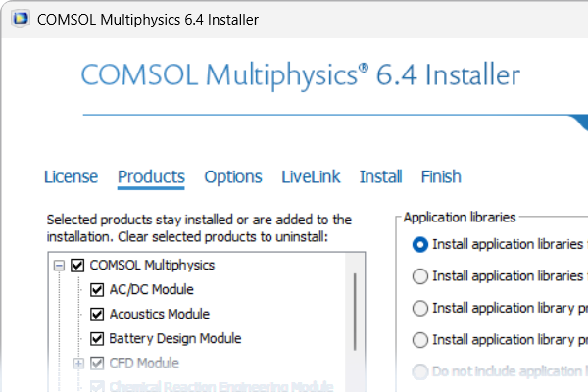
Task: Enable the fourth Application libraries radio option
Action: 420,341
